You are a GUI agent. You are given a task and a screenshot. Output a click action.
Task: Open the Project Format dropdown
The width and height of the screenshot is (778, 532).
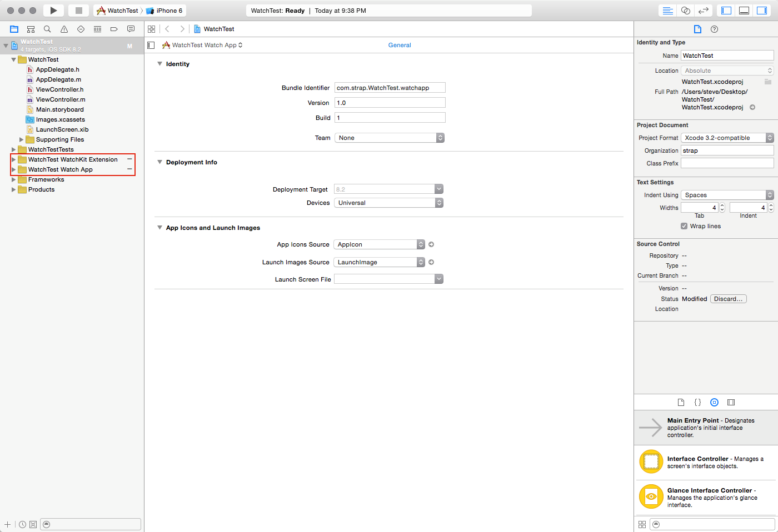pyautogui.click(x=727, y=138)
